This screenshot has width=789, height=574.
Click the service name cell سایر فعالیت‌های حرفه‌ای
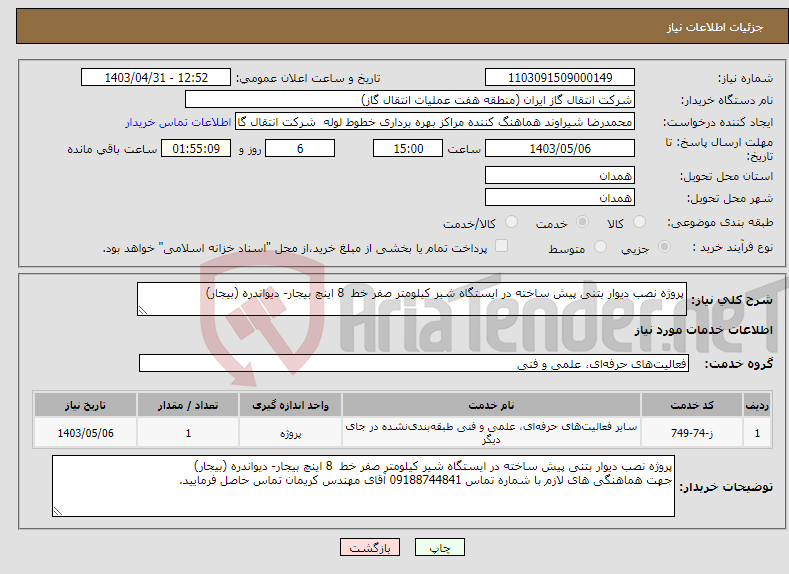tap(491, 433)
